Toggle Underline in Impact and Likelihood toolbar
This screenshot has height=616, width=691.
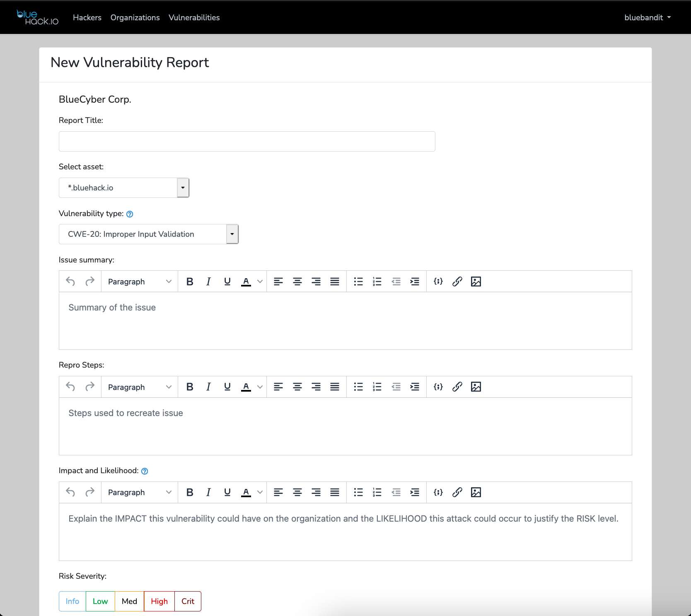[227, 492]
